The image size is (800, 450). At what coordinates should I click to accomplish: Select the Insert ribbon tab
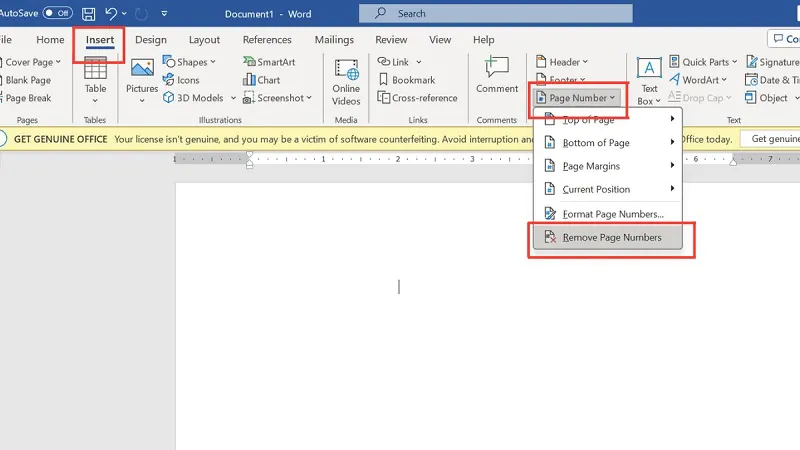pyautogui.click(x=99, y=40)
